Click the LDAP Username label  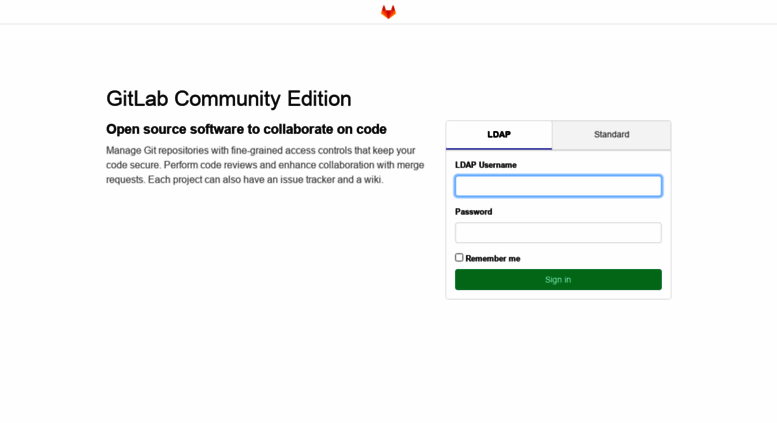pyautogui.click(x=486, y=165)
